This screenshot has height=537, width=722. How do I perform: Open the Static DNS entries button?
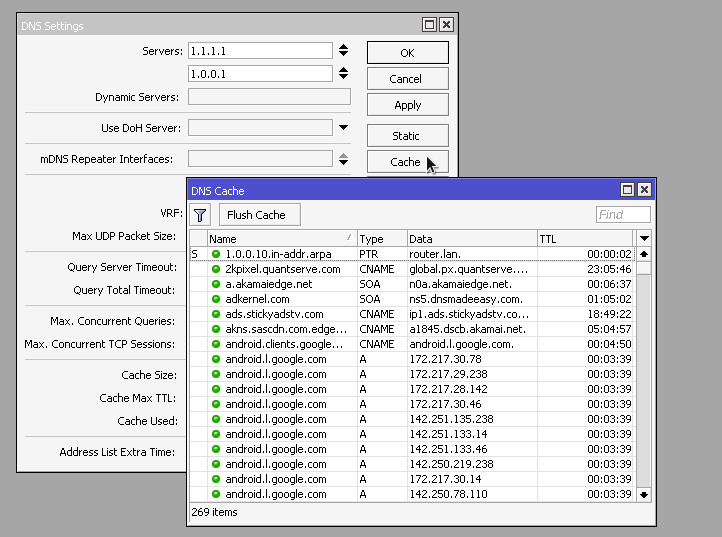407,136
